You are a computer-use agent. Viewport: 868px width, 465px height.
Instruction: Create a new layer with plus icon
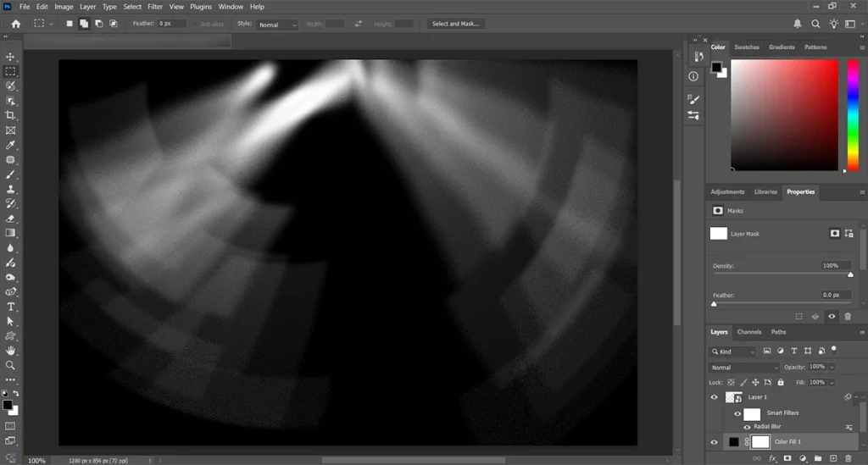click(x=833, y=458)
